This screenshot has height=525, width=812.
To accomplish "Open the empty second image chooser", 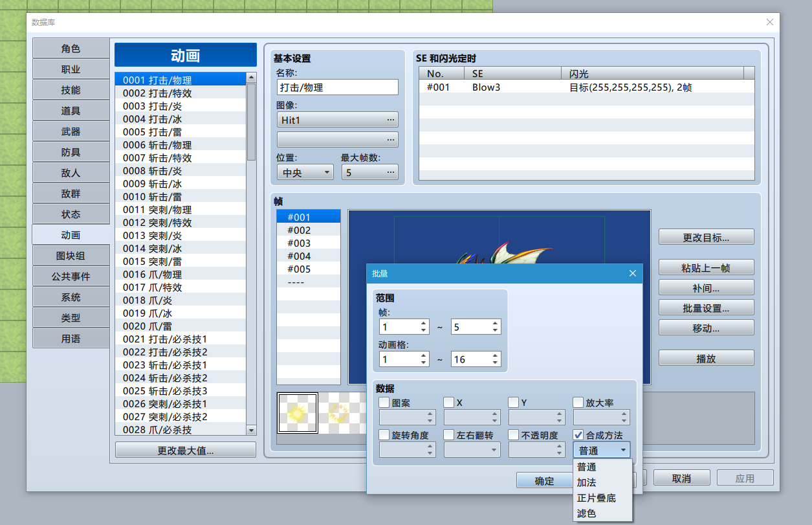I will click(338, 139).
